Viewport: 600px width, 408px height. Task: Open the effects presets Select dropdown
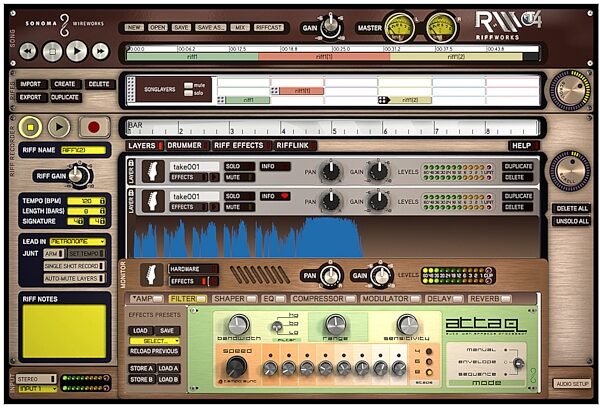(x=155, y=341)
